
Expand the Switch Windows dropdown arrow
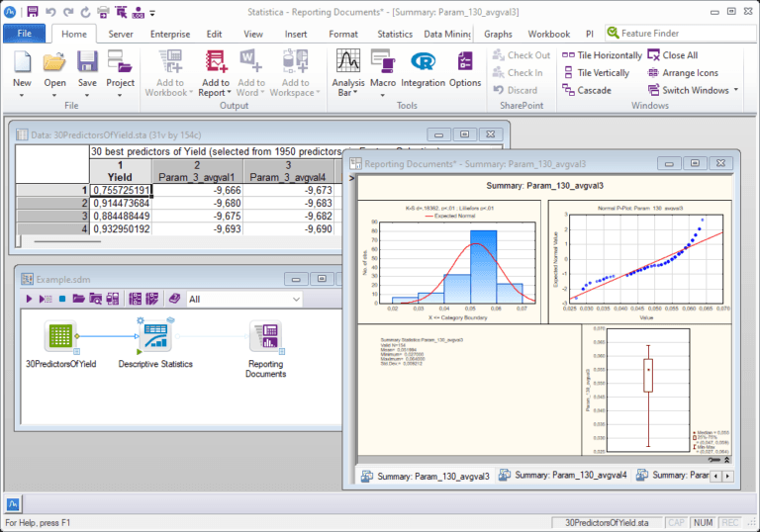pyautogui.click(x=736, y=90)
